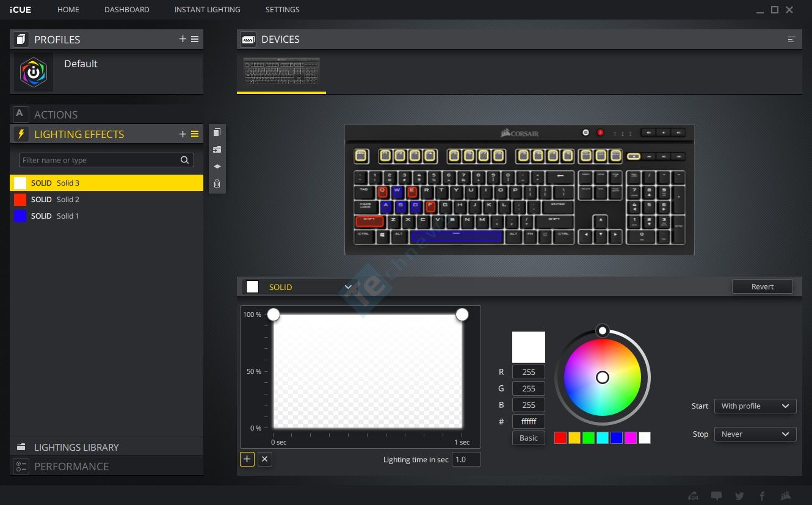Expand the Lightings Library section
The width and height of the screenshot is (812, 505).
[x=106, y=447]
